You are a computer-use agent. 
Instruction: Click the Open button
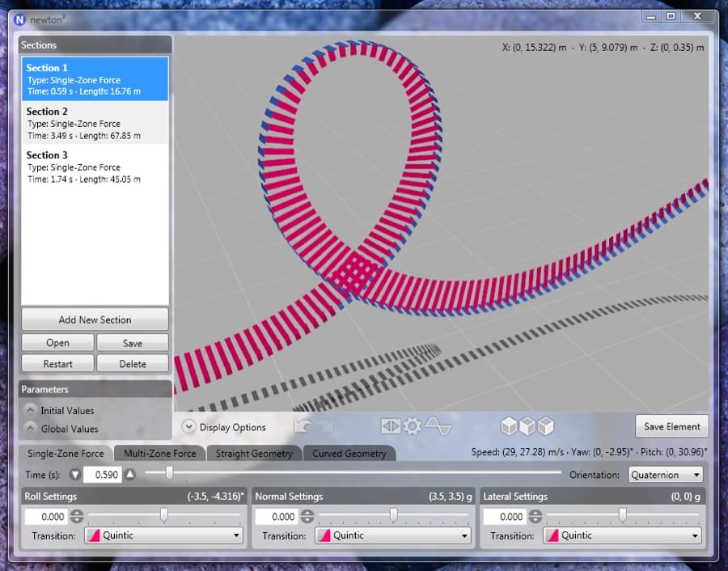click(x=57, y=343)
